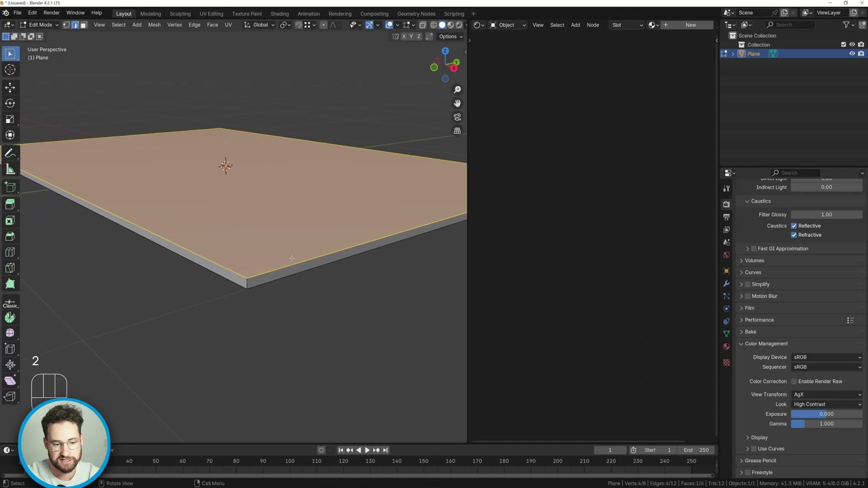The width and height of the screenshot is (868, 488).
Task: Click the viewport zoom magnifier icon
Action: pyautogui.click(x=457, y=90)
